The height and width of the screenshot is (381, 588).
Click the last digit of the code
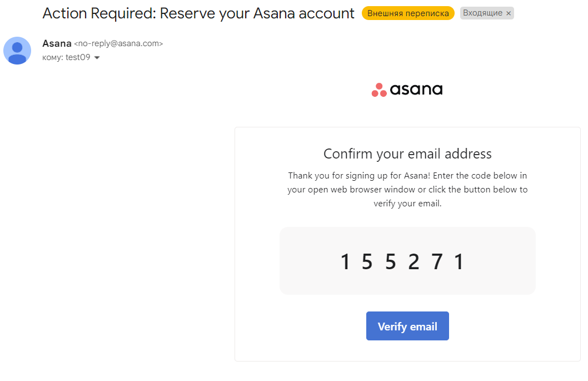click(x=459, y=261)
